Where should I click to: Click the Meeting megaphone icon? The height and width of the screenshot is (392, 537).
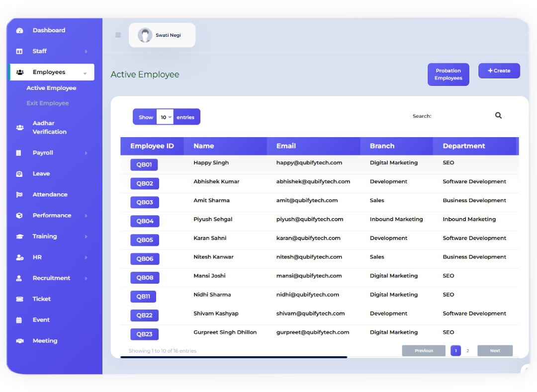[20, 340]
